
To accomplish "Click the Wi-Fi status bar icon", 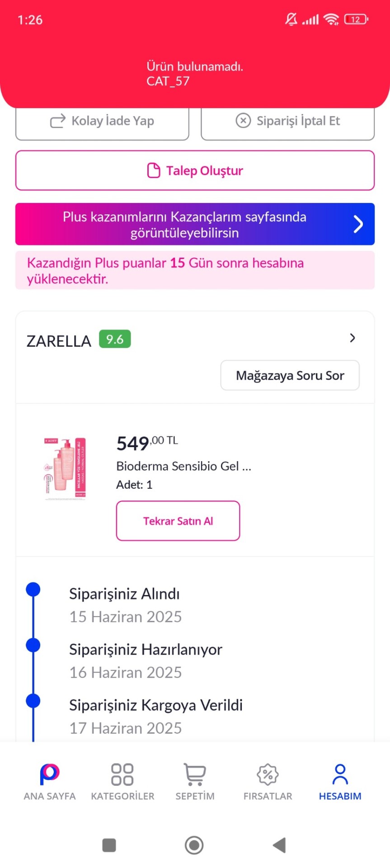I will coord(331,19).
